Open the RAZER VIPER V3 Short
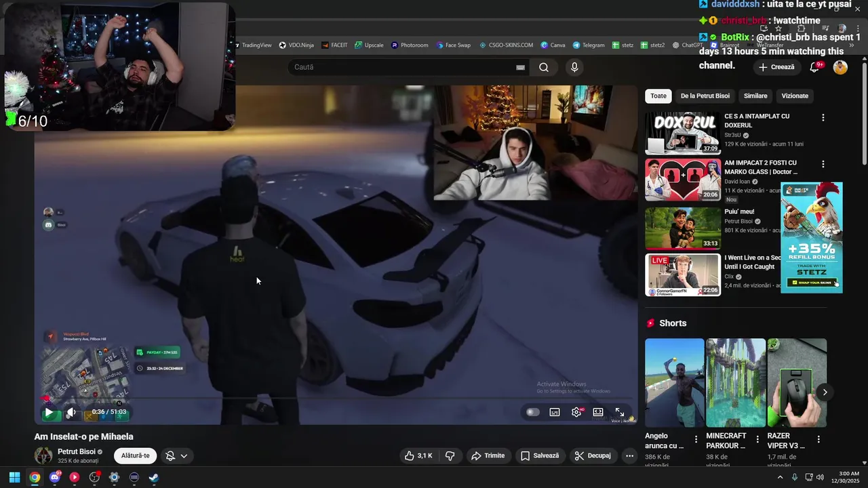 (797, 383)
